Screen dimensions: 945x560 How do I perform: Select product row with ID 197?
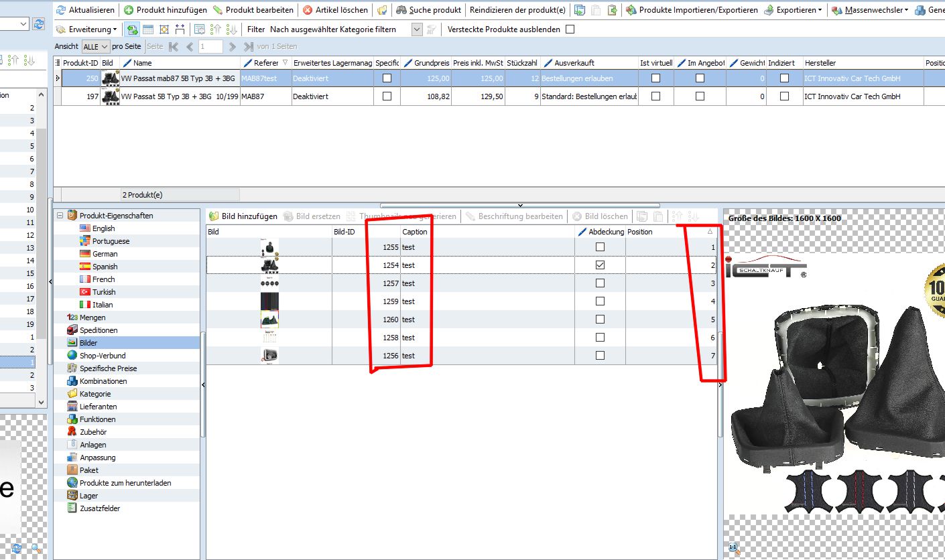pos(499,96)
